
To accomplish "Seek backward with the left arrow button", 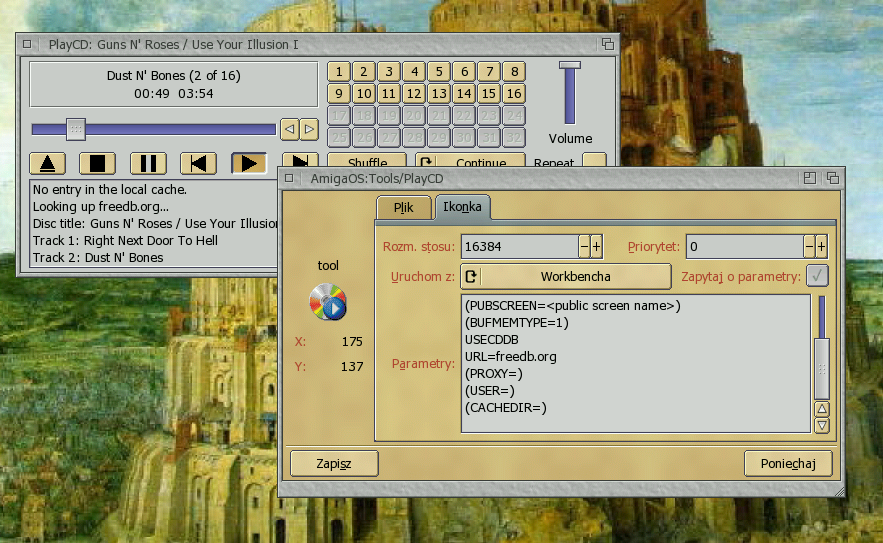I will pyautogui.click(x=289, y=129).
